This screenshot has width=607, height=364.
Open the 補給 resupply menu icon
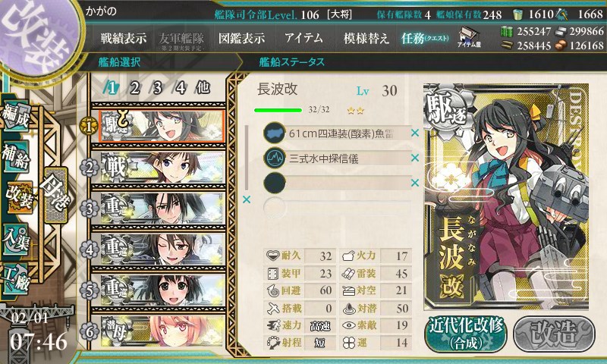tap(16, 156)
